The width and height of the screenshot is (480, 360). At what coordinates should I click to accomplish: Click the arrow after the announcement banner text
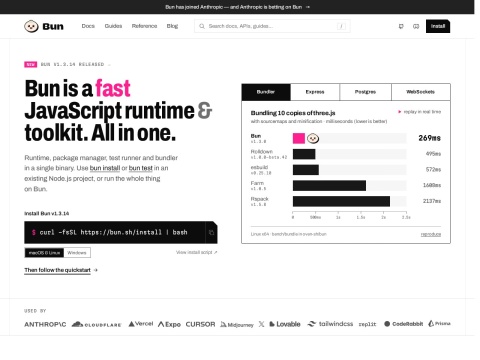click(308, 7)
